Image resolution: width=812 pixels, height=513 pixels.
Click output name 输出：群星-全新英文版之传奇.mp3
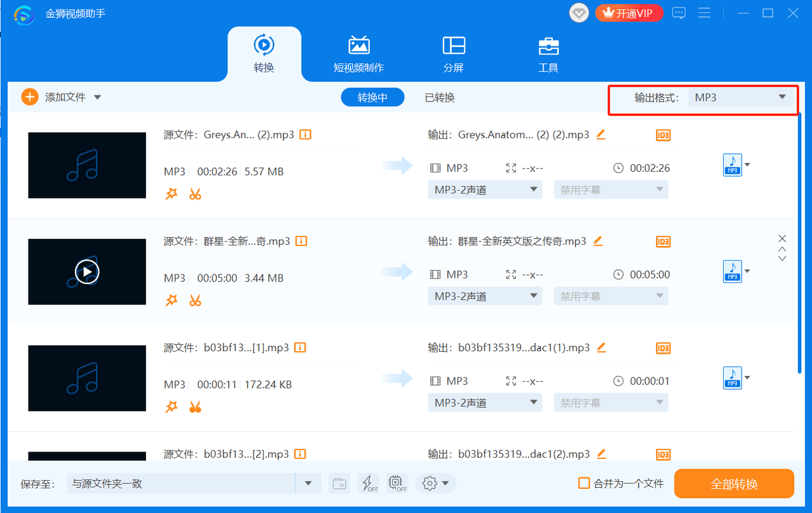pyautogui.click(x=507, y=241)
